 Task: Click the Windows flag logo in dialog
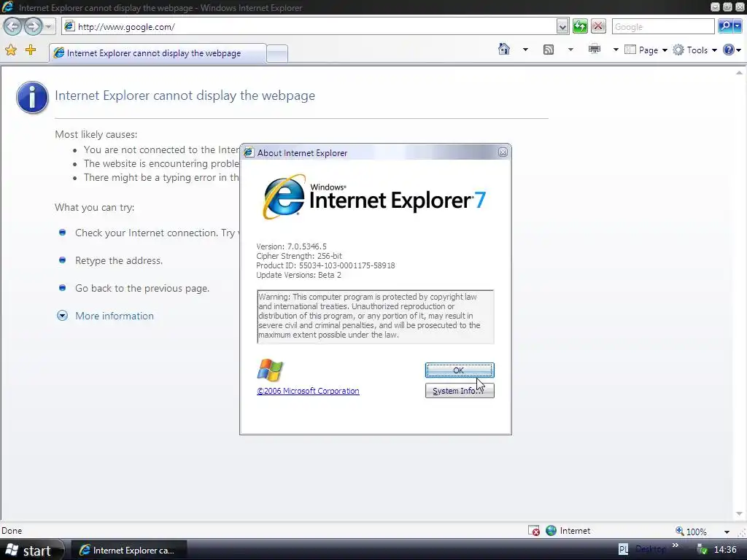pos(270,370)
